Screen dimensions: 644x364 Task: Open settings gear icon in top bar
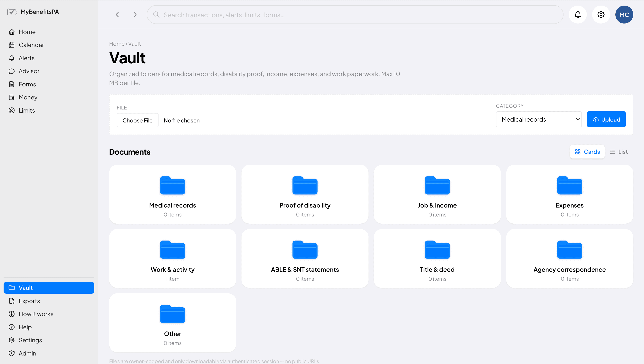tap(601, 15)
